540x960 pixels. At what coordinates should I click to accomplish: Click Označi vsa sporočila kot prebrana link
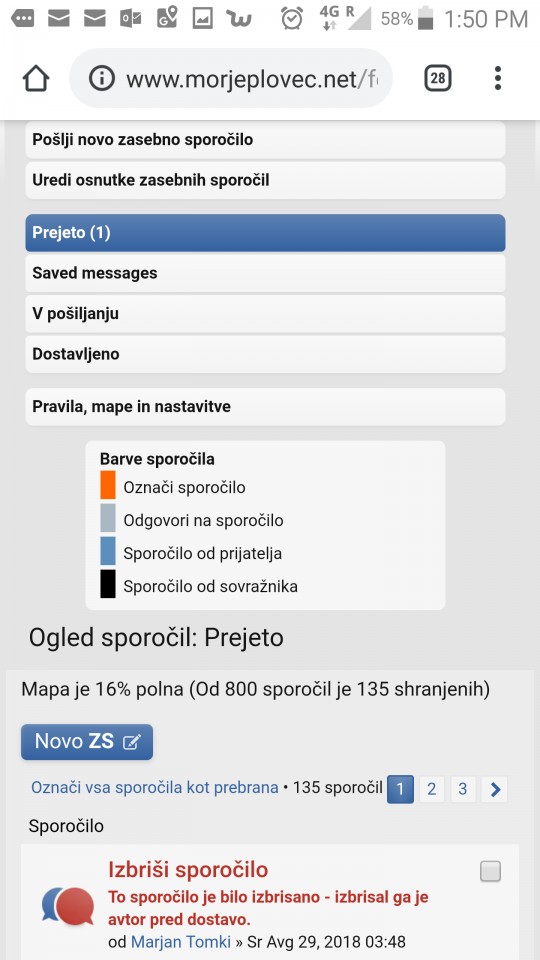pos(155,787)
